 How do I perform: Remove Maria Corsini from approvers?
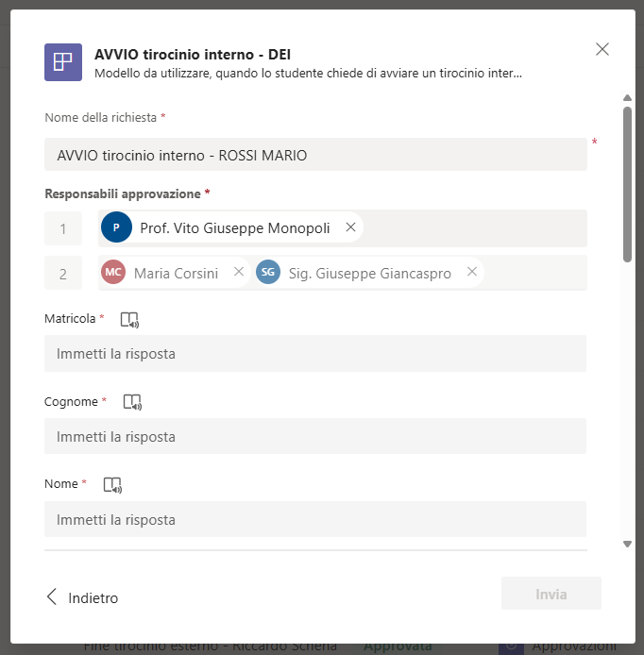point(239,273)
